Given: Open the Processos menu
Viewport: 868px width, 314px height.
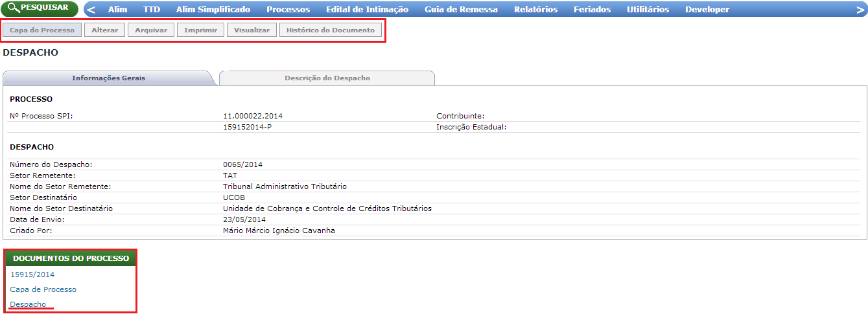Looking at the screenshot, I should [288, 10].
